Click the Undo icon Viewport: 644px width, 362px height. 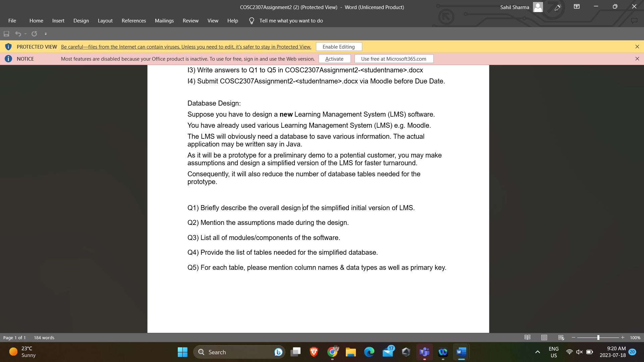point(18,34)
